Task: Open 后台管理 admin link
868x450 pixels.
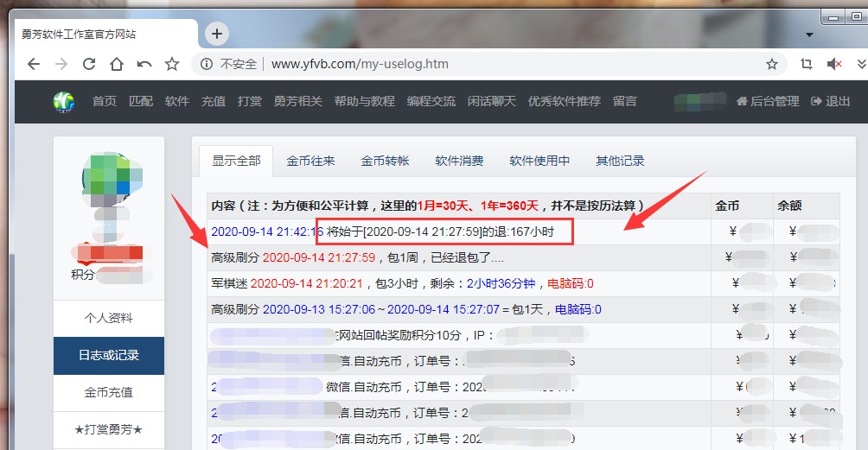Action: (x=768, y=101)
